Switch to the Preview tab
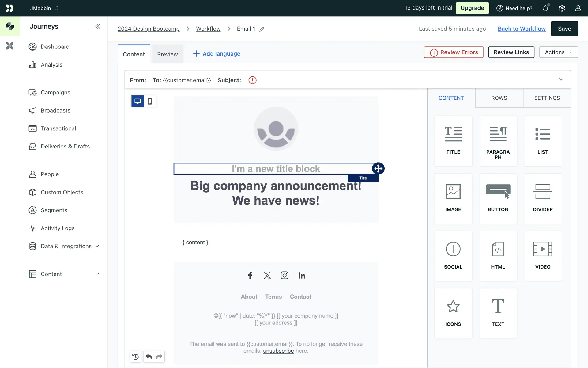This screenshot has height=368, width=588. tap(167, 54)
